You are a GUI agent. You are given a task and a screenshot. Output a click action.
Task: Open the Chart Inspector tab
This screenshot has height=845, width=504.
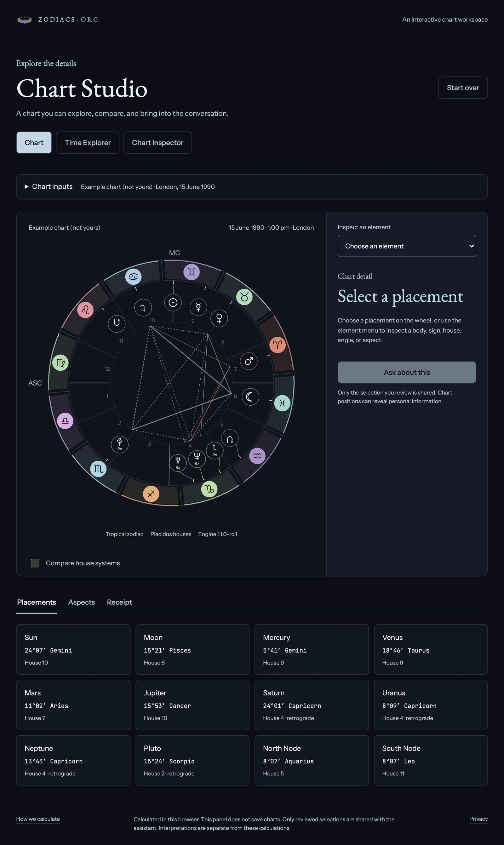(x=157, y=143)
